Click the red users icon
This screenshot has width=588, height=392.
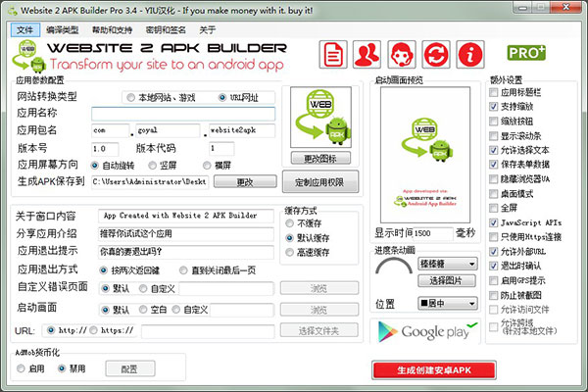pos(367,55)
